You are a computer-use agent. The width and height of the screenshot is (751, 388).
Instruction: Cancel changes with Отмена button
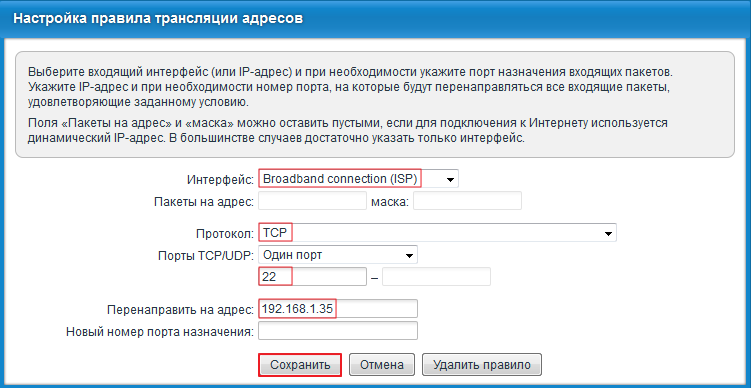(382, 365)
